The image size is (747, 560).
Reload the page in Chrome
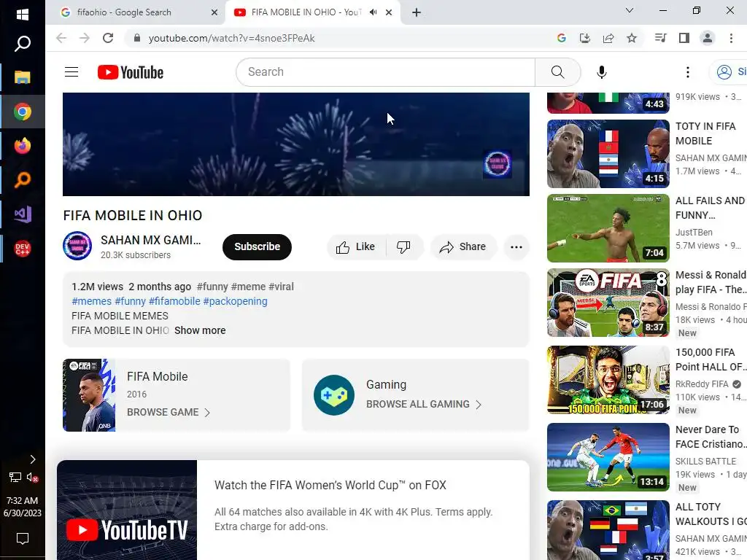pyautogui.click(x=108, y=38)
